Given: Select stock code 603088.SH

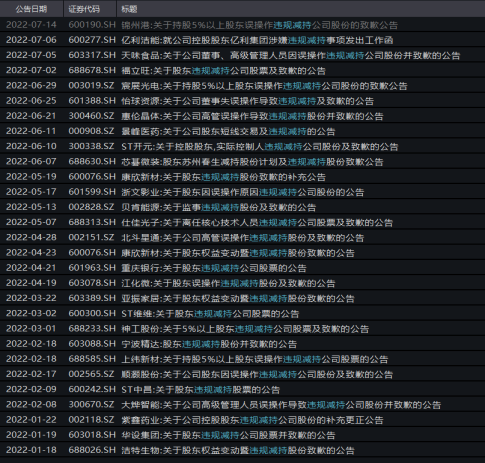Looking at the screenshot, I should [x=92, y=344].
